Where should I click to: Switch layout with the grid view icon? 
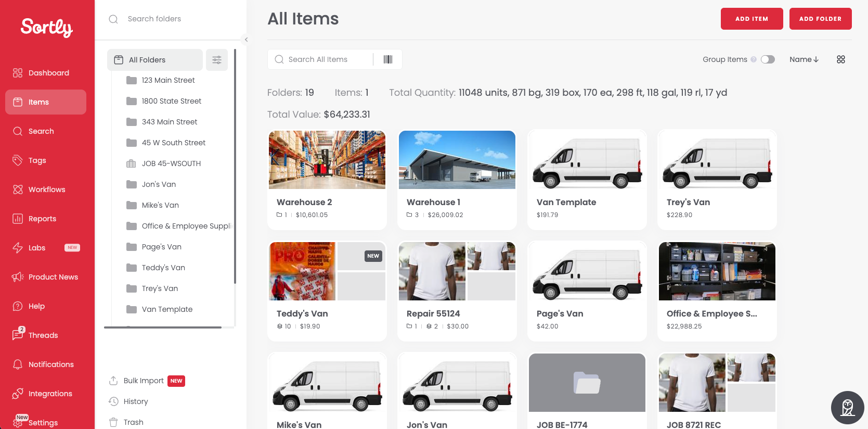click(x=841, y=59)
